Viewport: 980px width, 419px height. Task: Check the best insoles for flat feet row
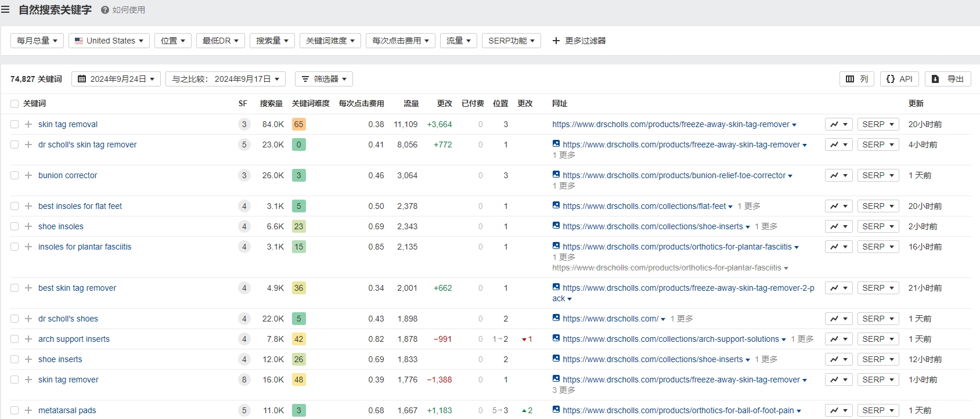click(x=15, y=206)
